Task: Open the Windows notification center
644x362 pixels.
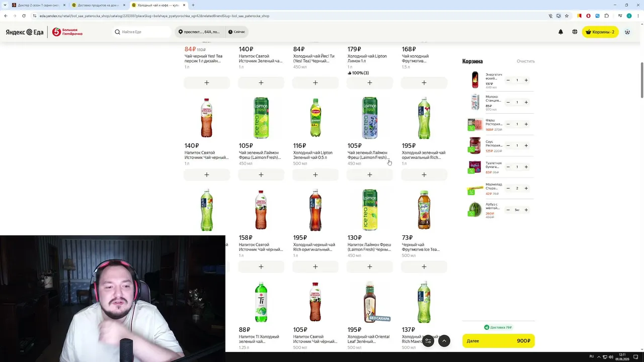Action: point(636,356)
